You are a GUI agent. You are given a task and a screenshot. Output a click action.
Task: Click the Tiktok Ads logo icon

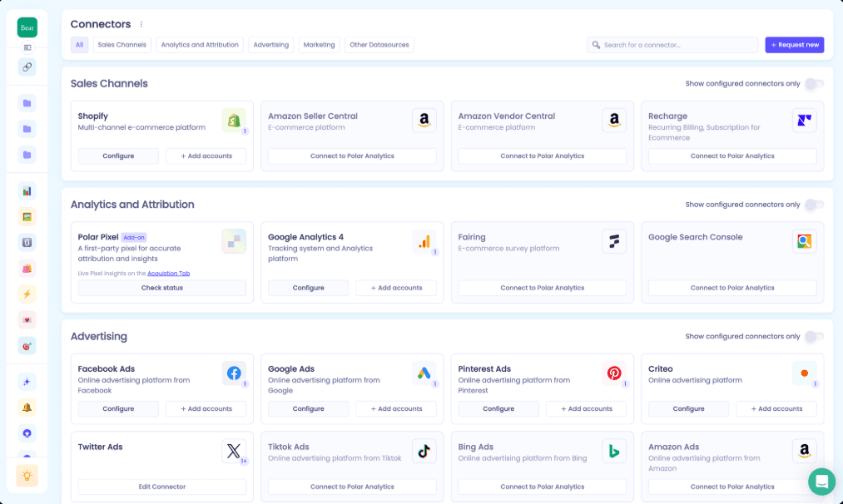tap(424, 452)
